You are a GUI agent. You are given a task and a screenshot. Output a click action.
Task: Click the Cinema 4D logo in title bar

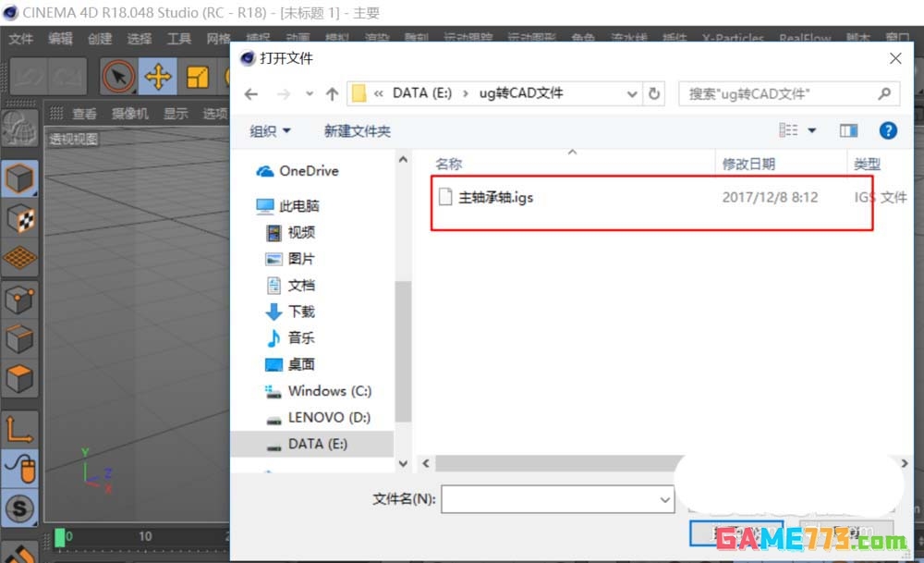click(9, 13)
